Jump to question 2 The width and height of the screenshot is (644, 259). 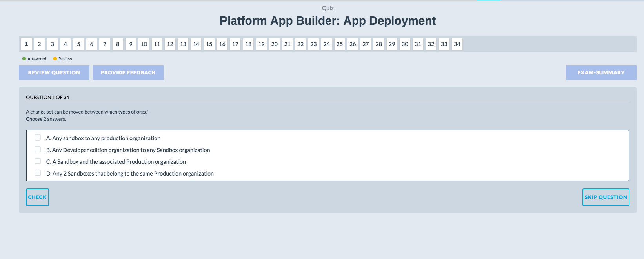point(39,44)
